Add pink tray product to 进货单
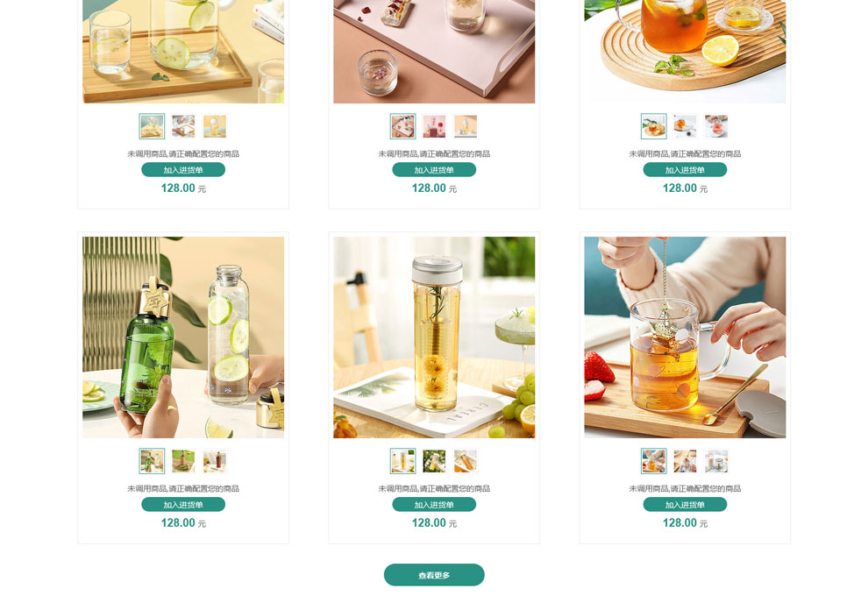This screenshot has width=868, height=596. (434, 169)
